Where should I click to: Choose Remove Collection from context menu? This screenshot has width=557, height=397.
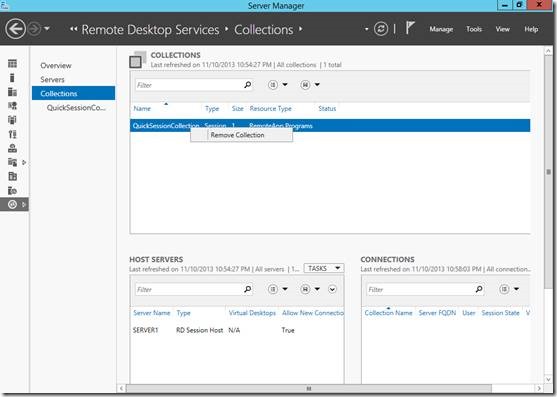click(242, 135)
